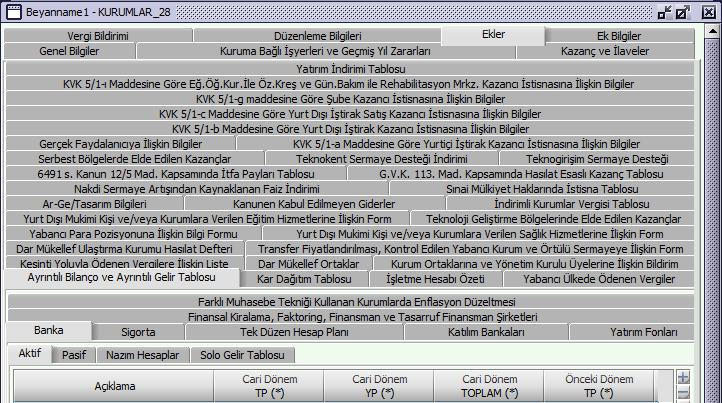Open Teknogirişim Sermaye Desteği tab
Viewport: 722px width, 403px height.
pyautogui.click(x=597, y=159)
